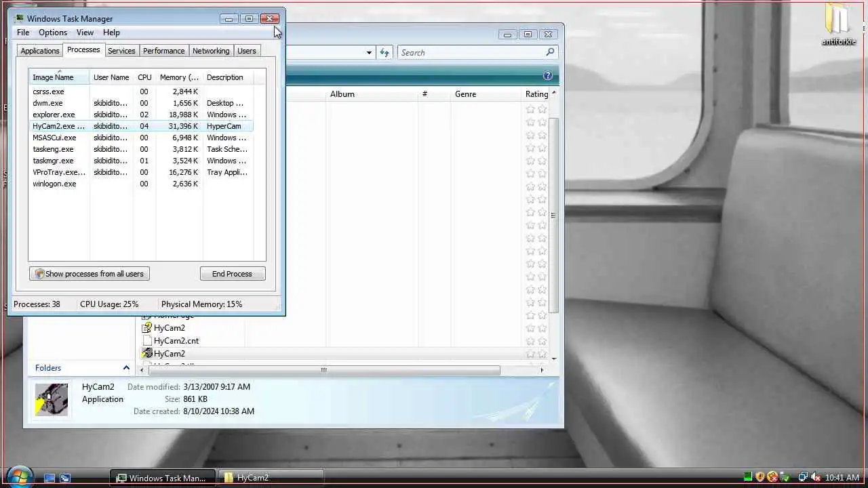Select the MSASCui.exe process row

(141, 138)
